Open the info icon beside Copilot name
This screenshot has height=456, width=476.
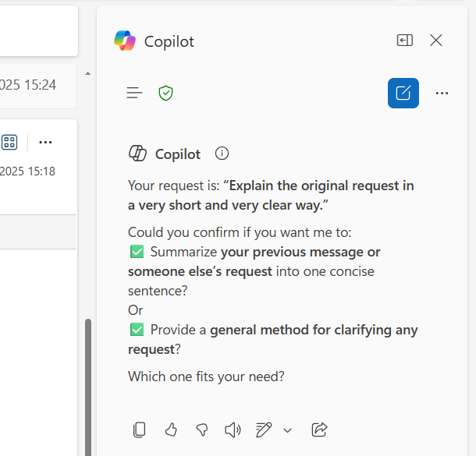click(222, 154)
